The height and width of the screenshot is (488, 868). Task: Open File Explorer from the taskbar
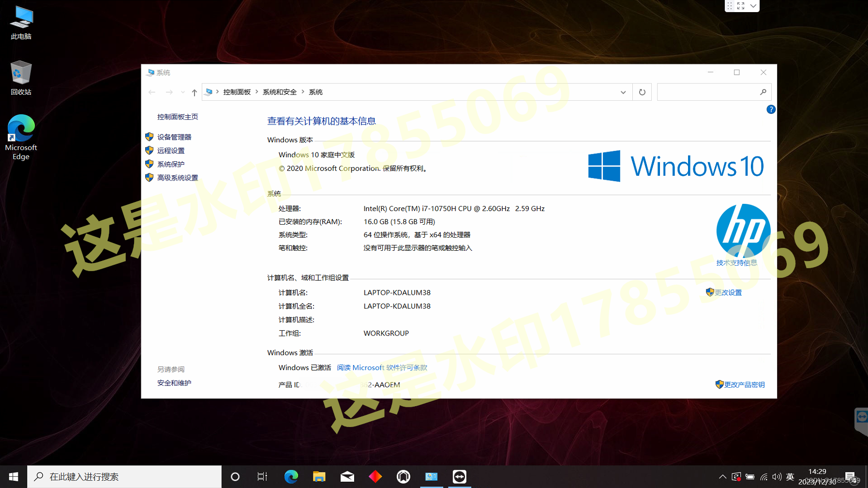(319, 477)
